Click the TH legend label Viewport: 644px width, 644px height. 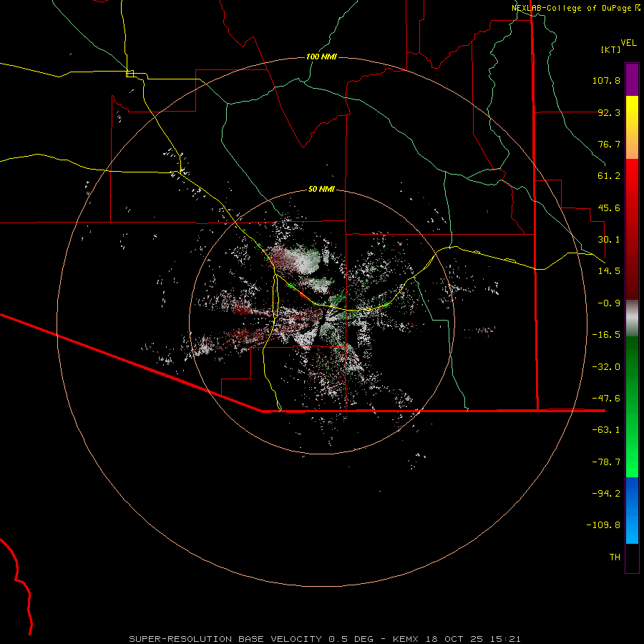click(x=615, y=557)
